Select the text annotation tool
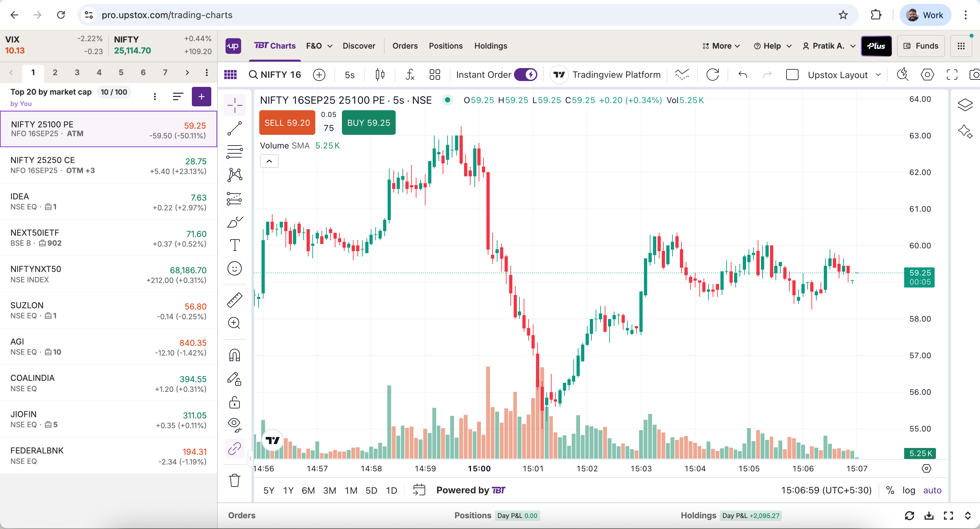Image resolution: width=980 pixels, height=529 pixels. pyautogui.click(x=235, y=245)
